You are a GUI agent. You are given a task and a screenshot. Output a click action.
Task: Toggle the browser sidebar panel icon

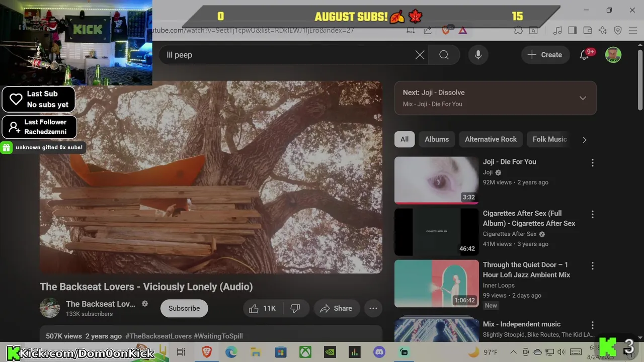[x=572, y=30]
